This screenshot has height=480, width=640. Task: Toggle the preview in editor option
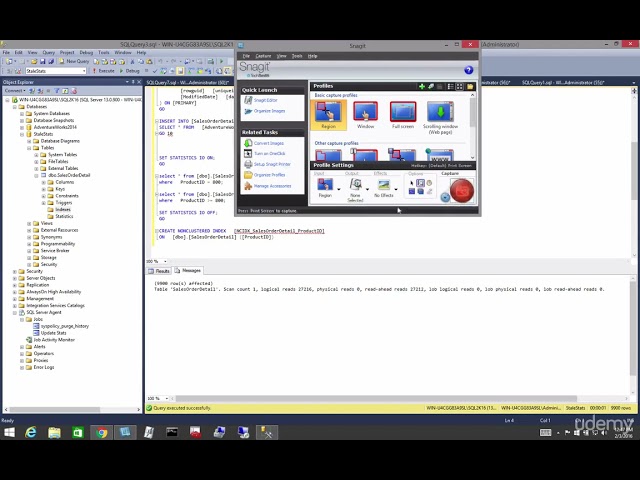coord(420,183)
